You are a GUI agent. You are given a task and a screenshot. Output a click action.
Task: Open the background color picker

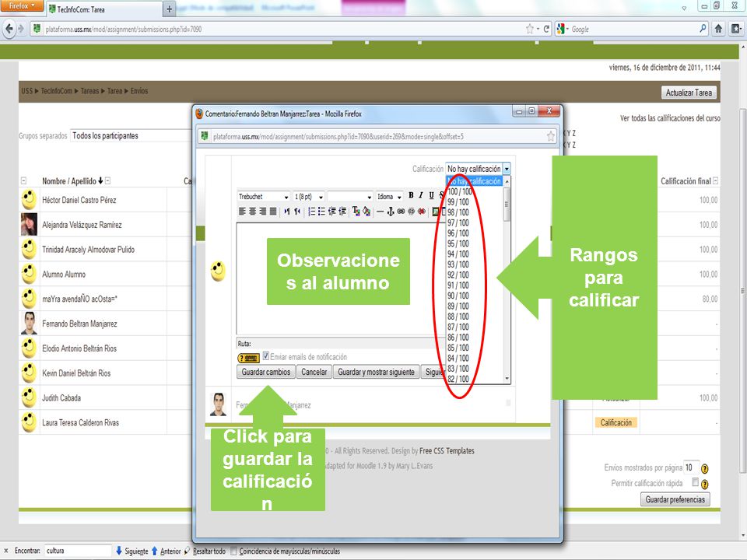point(366,211)
